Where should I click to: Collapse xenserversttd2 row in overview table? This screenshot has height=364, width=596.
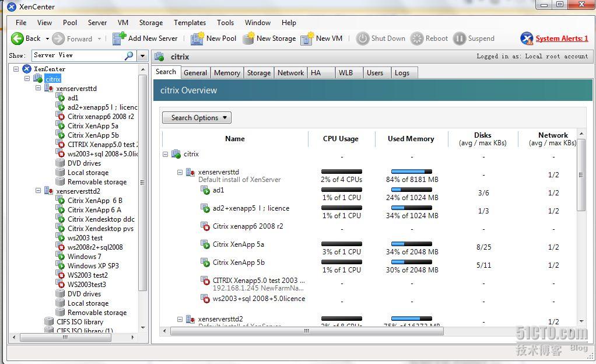pos(180,320)
